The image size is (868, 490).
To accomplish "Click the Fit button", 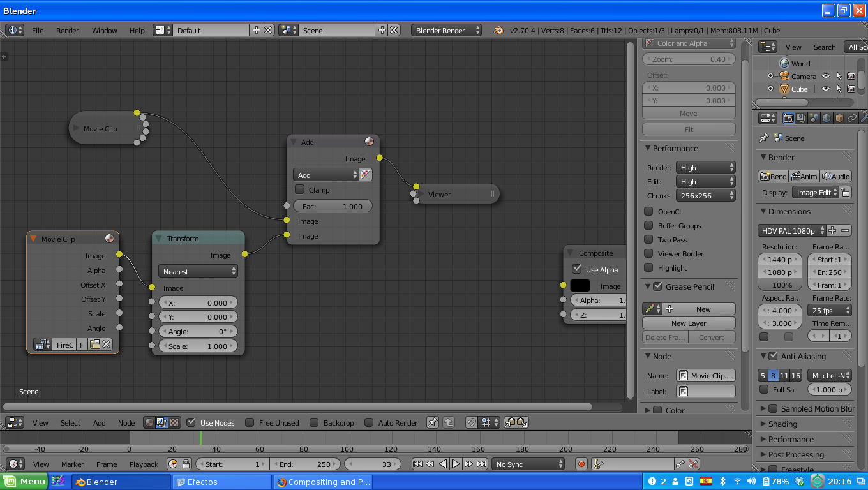I will [x=689, y=129].
